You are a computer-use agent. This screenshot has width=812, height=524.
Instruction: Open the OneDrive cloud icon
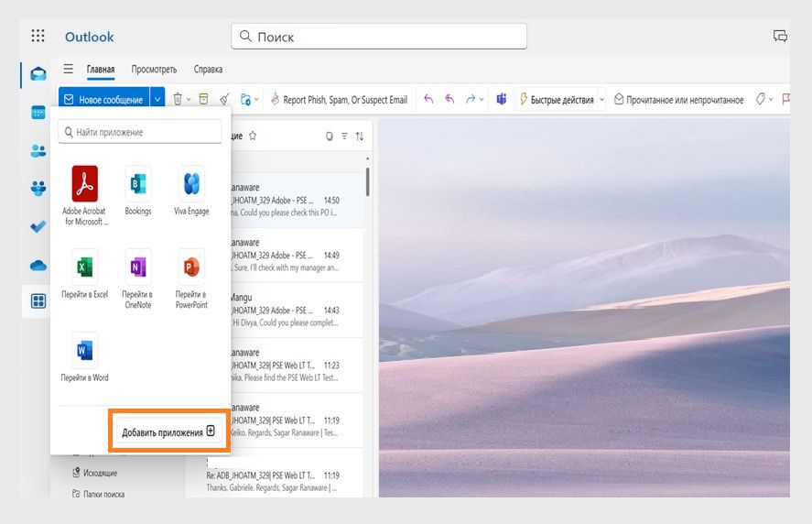38,266
